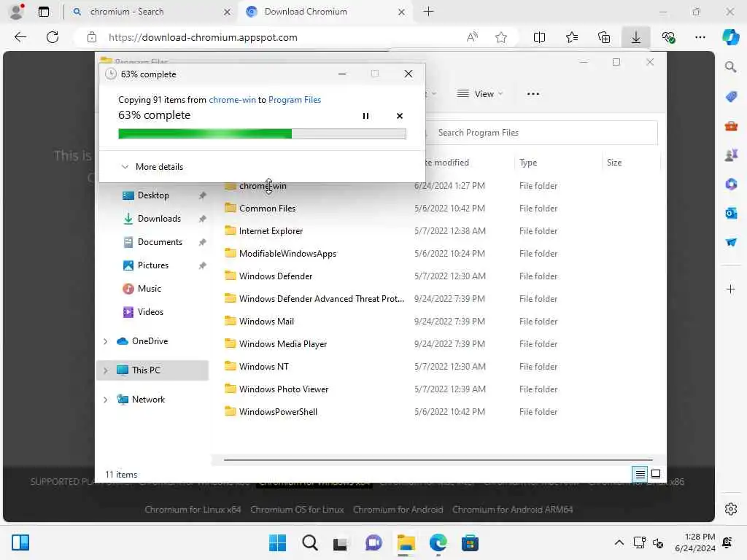
Task: Open Edge Settings and more menu
Action: tap(700, 37)
